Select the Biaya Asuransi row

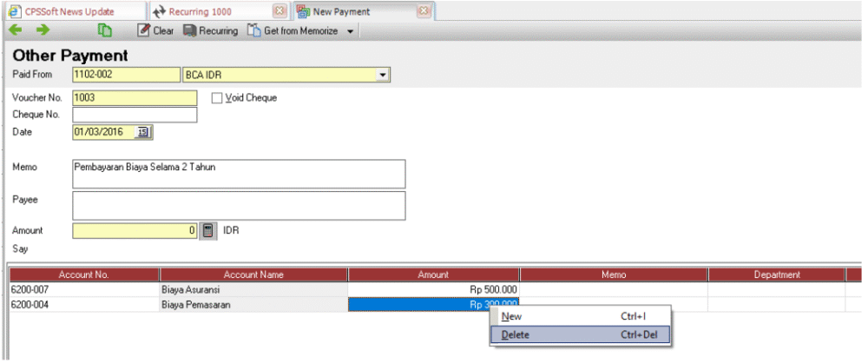[191, 289]
